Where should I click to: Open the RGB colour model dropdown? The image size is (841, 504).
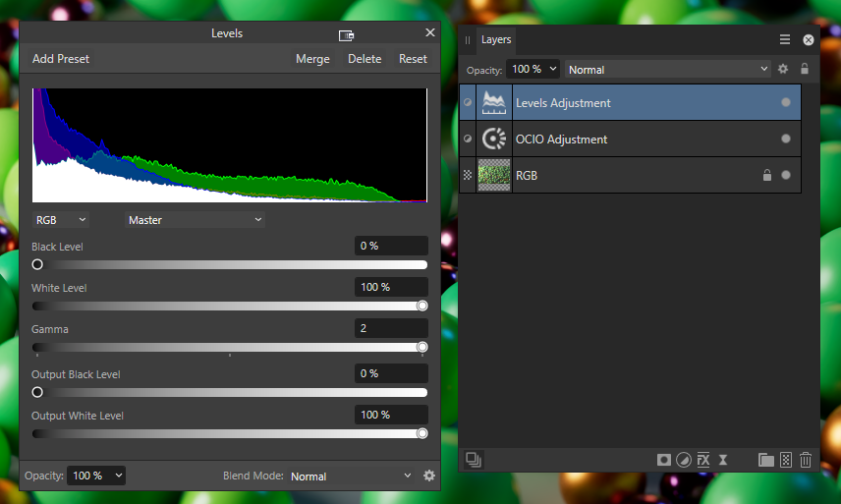click(x=61, y=220)
